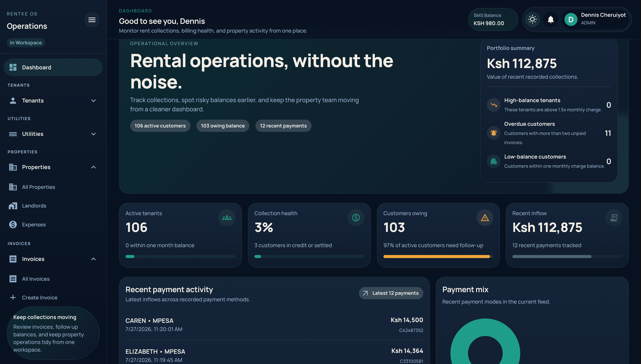641x364 pixels.
Task: Click the Active tenants progress bar
Action: [180, 257]
